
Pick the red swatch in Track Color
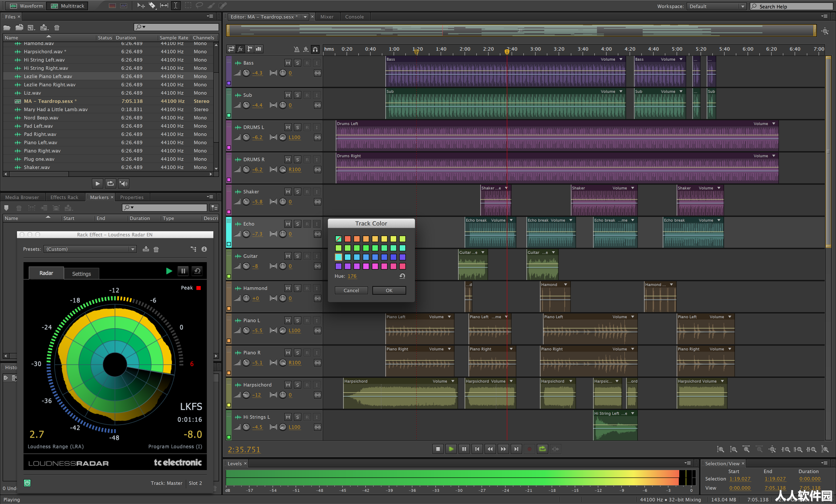(x=347, y=239)
